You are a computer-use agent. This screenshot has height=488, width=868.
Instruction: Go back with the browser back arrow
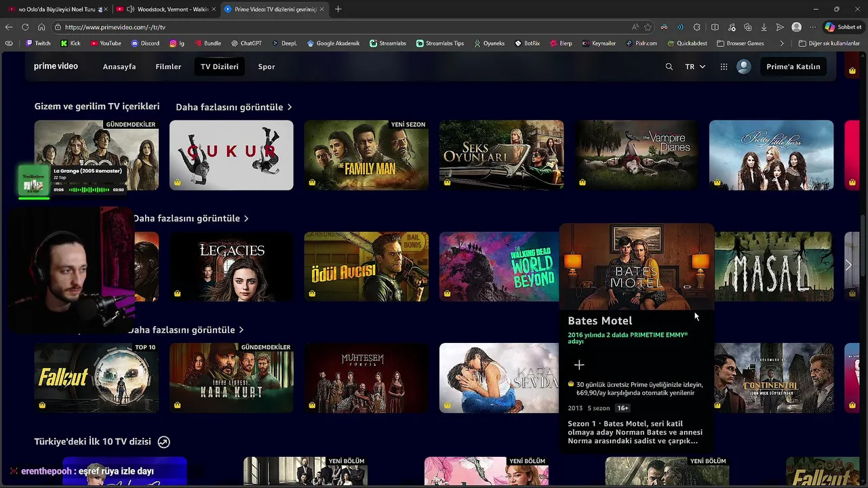tap(9, 27)
